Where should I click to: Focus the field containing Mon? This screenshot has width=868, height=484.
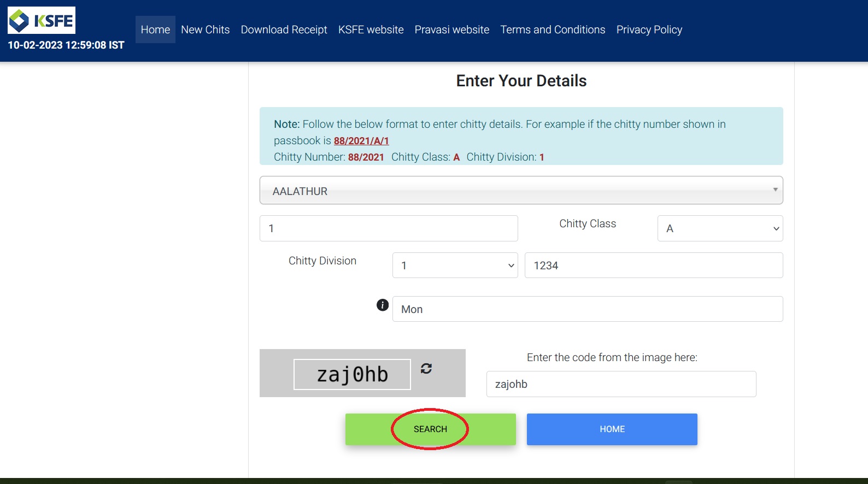coord(587,309)
